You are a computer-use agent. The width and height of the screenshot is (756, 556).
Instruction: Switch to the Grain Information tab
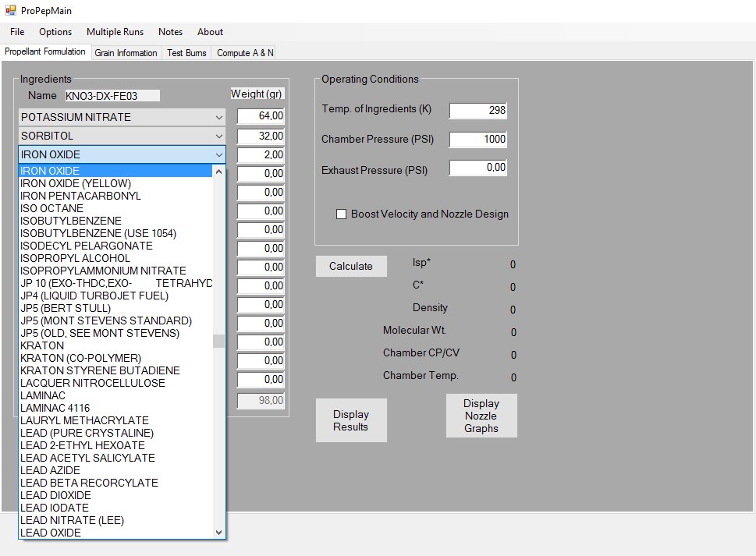pos(126,53)
